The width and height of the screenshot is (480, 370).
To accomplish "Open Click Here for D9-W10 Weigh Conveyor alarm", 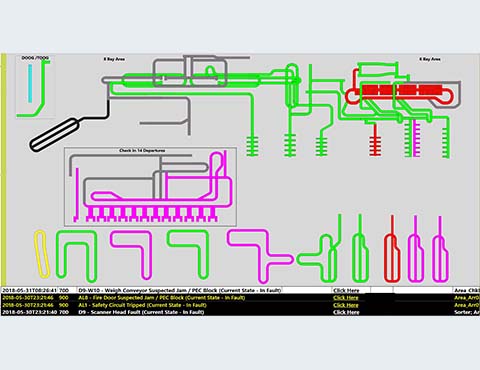I will (346, 290).
